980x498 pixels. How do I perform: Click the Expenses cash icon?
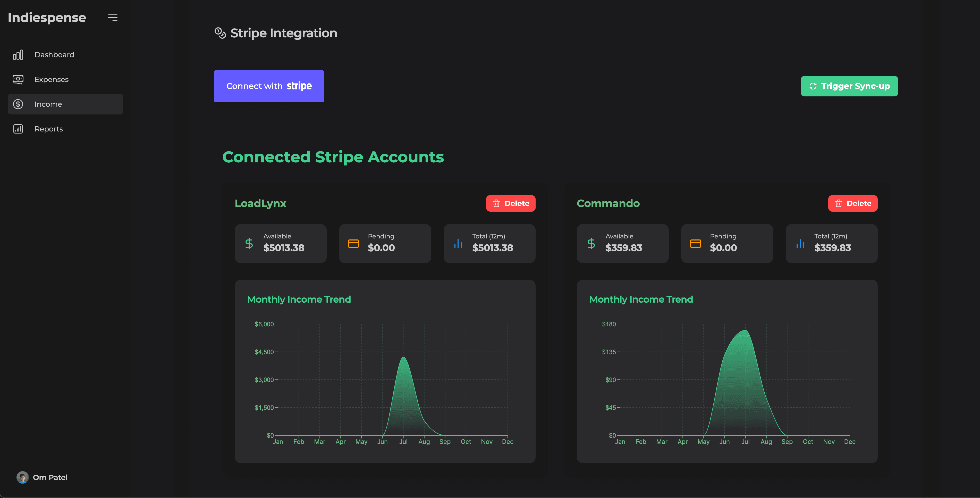click(18, 80)
